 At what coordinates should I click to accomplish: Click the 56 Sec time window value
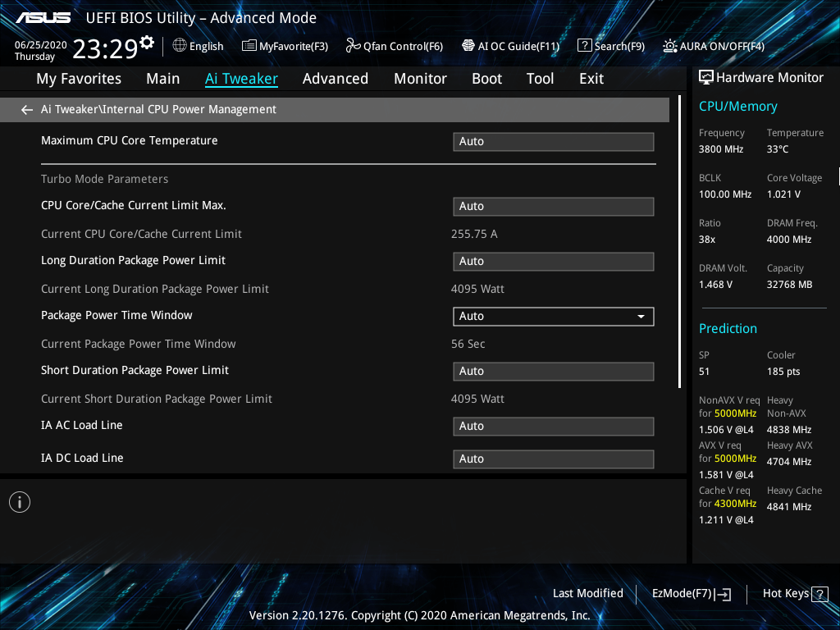[x=468, y=344]
